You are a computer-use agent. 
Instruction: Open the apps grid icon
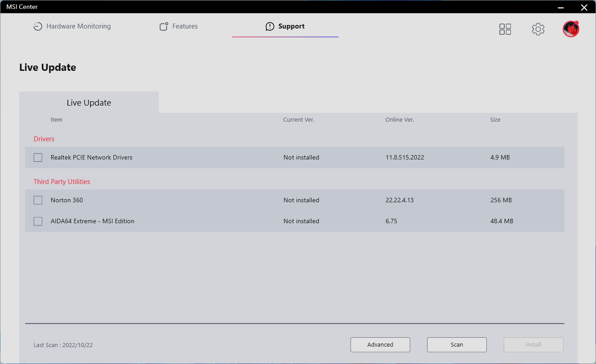pyautogui.click(x=505, y=29)
